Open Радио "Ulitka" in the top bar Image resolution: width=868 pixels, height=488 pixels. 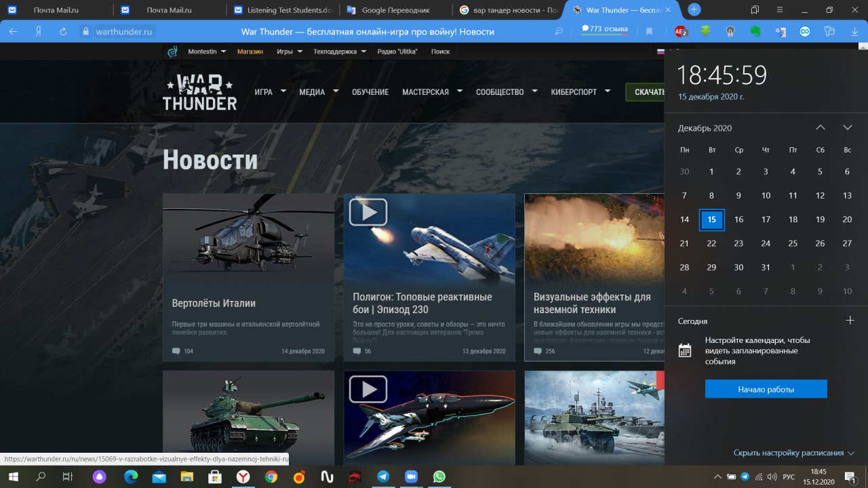(x=397, y=52)
